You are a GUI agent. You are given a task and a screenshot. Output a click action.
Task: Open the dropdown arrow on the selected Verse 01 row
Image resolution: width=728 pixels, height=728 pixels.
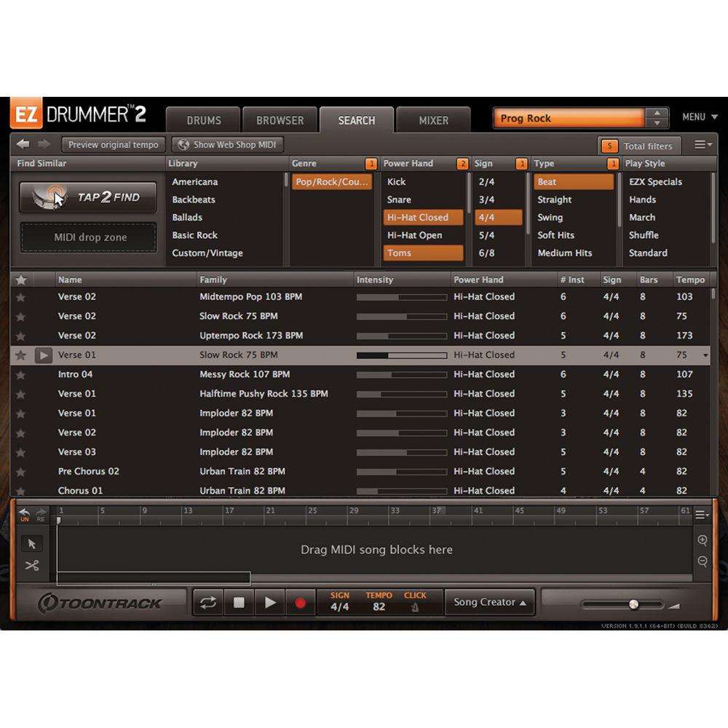[705, 355]
